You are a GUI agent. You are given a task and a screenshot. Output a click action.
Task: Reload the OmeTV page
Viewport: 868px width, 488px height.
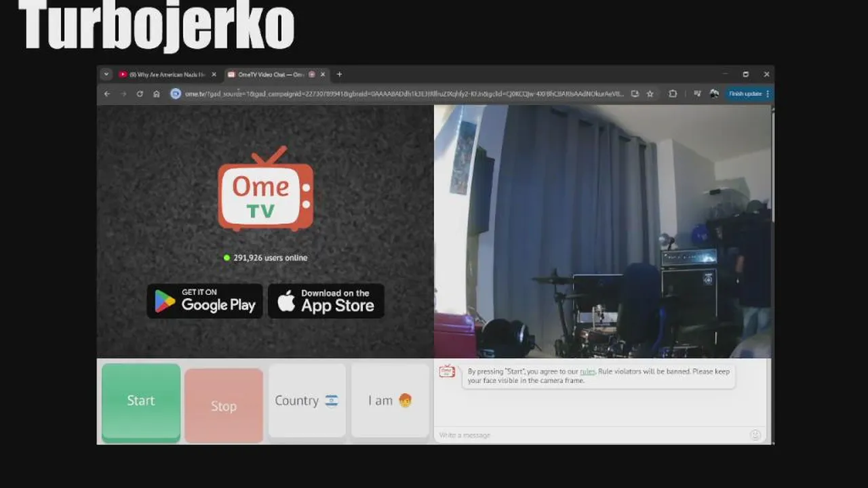coord(140,94)
